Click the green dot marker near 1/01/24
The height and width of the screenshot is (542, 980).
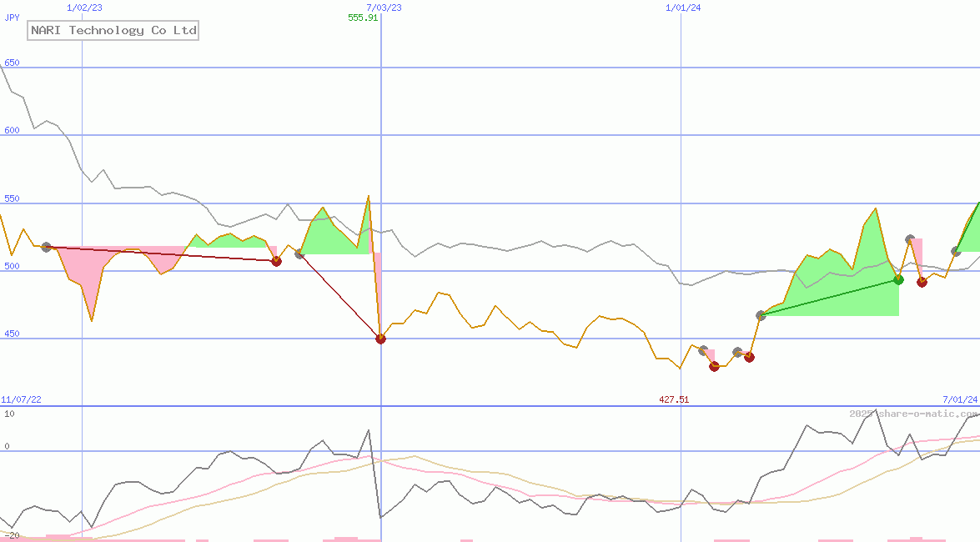point(898,279)
